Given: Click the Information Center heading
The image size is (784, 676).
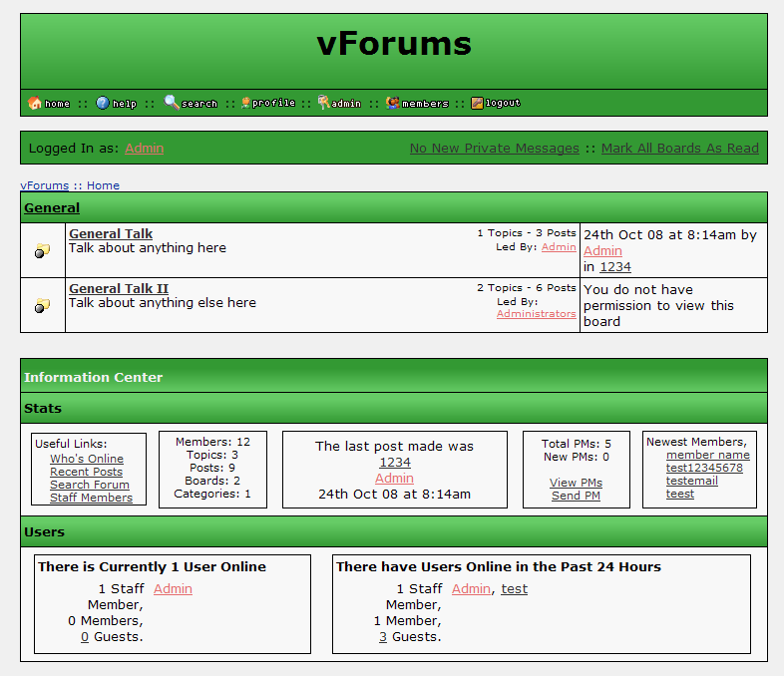Looking at the screenshot, I should tap(94, 377).
